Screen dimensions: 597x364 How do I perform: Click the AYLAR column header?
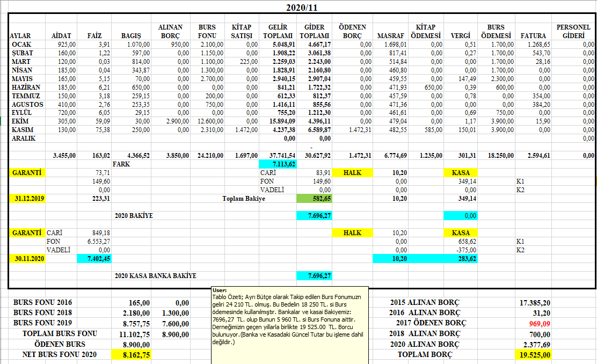(20, 36)
